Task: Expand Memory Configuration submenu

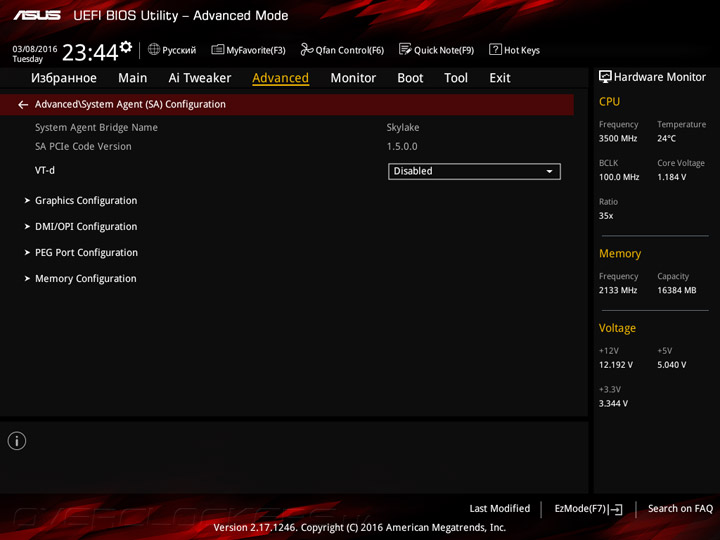Action: pos(85,279)
